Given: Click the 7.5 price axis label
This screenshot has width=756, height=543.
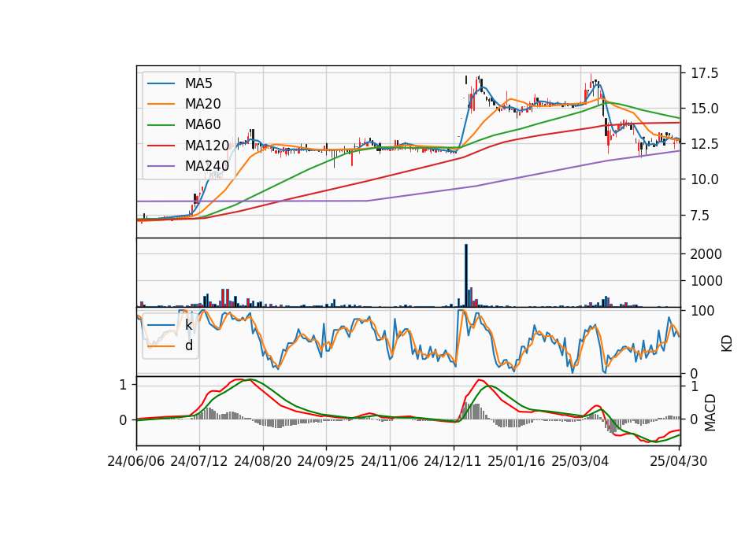Looking at the screenshot, I should point(700,216).
